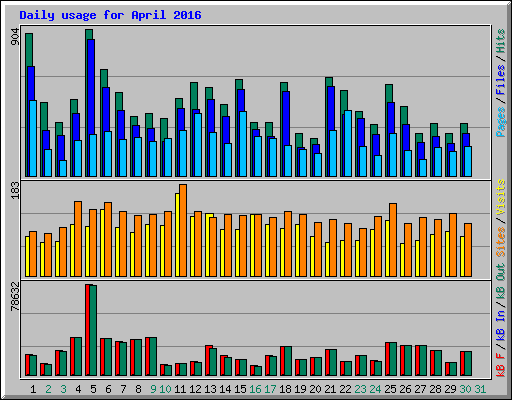Click day 31 on the x-axis
Viewport: 512px width, 400px height.
click(480, 389)
